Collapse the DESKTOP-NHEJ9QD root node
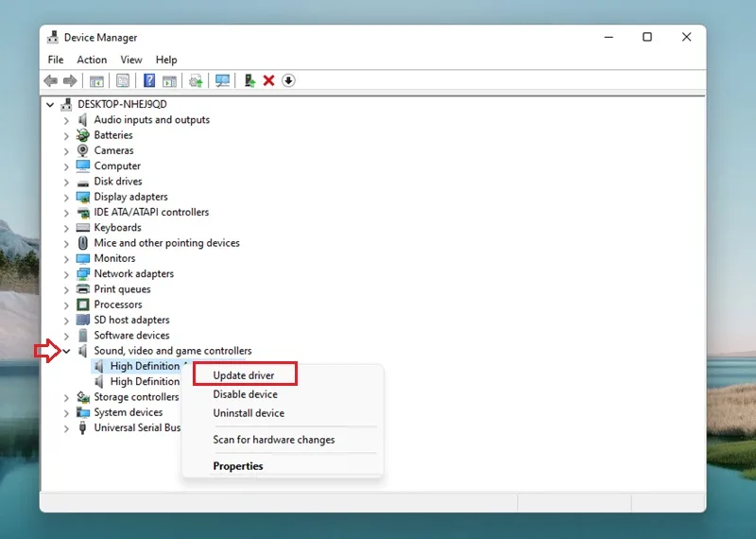This screenshot has height=539, width=756. (x=50, y=104)
